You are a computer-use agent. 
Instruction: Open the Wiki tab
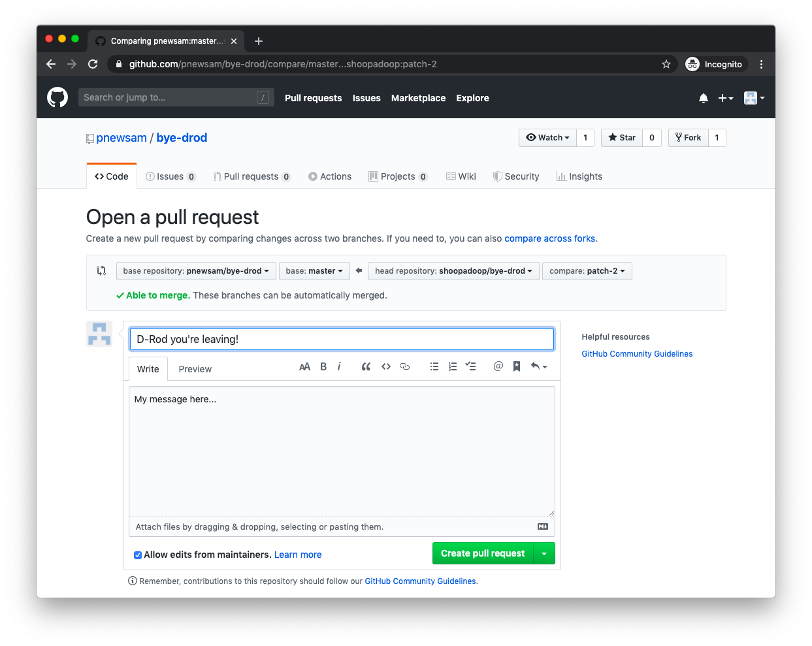click(461, 176)
